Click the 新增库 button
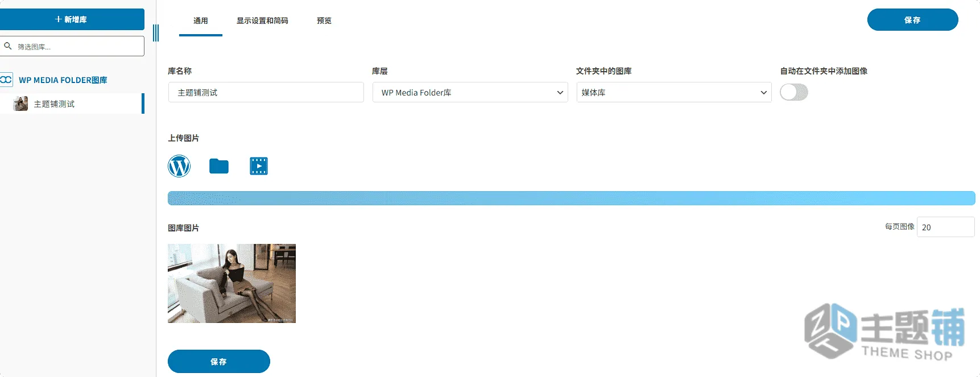The height and width of the screenshot is (377, 980). 71,19
